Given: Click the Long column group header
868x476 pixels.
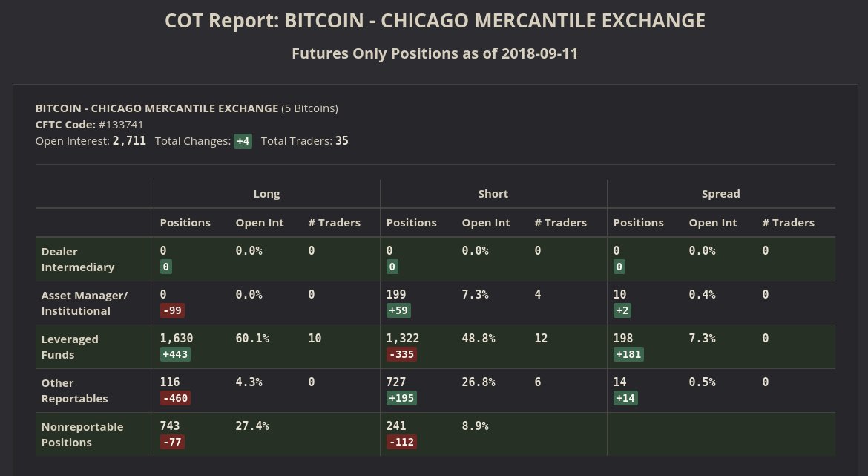Looking at the screenshot, I should click(x=267, y=194).
